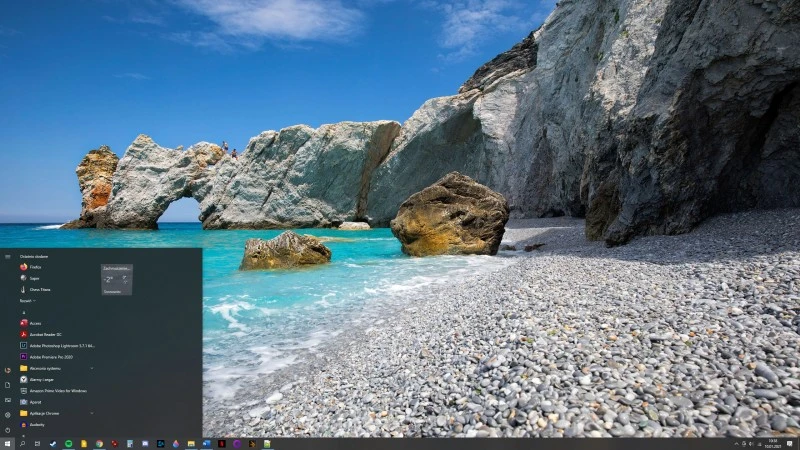Open Documents from Start sidebar
Image resolution: width=800 pixels, height=450 pixels.
pyautogui.click(x=7, y=385)
